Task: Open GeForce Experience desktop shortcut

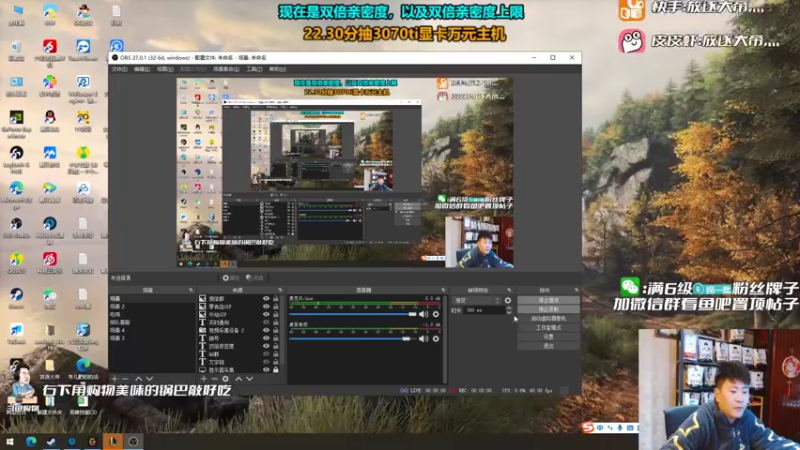Action: click(x=16, y=124)
